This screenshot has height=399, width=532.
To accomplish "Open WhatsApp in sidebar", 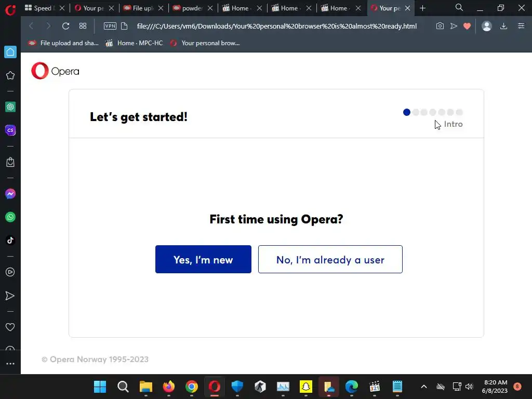I will click(x=10, y=217).
